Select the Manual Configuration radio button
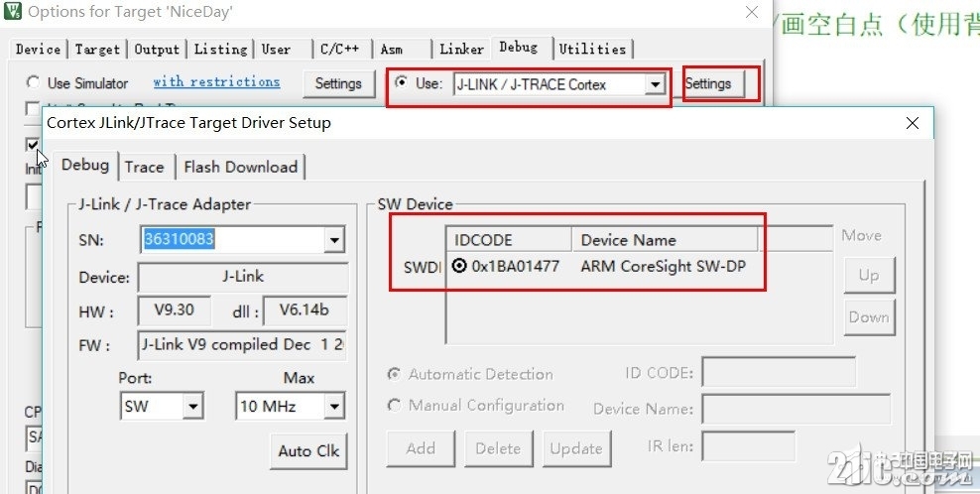980x494 pixels. click(394, 405)
